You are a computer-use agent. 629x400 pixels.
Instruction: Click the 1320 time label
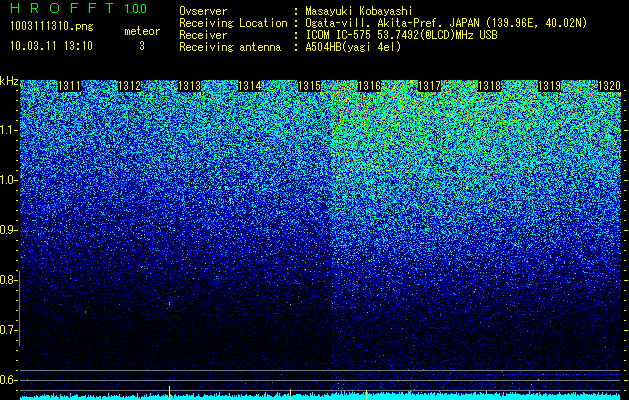click(609, 86)
